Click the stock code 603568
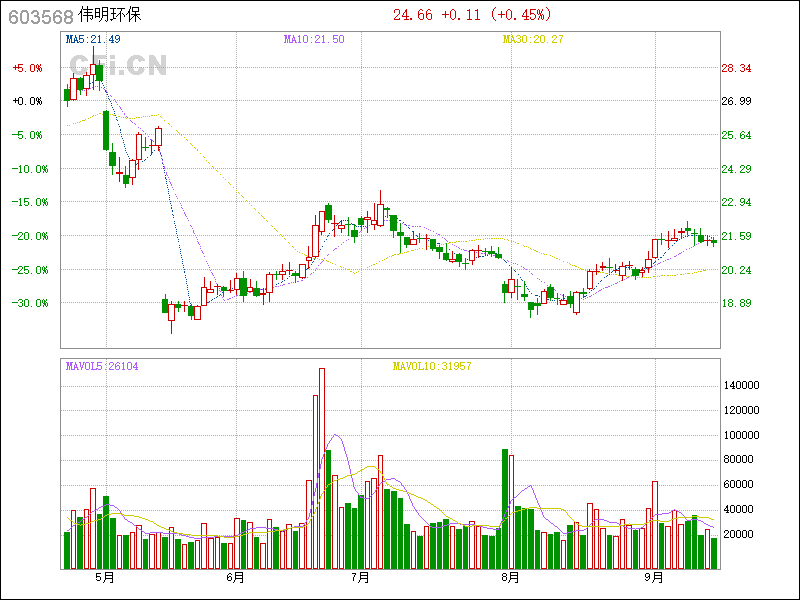 (38, 15)
